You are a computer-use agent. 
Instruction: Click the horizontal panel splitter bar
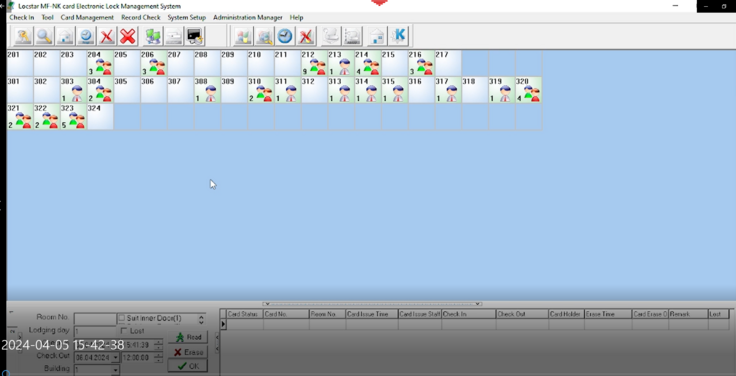372,304
